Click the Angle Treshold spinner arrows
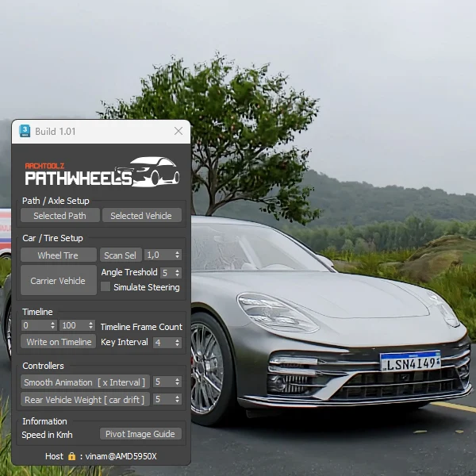 tap(178, 273)
